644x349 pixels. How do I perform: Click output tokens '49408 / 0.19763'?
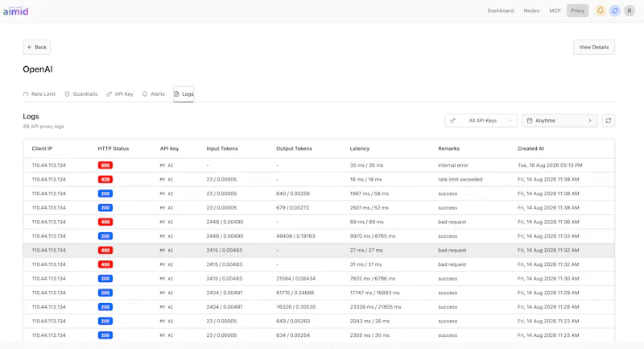[x=295, y=236]
